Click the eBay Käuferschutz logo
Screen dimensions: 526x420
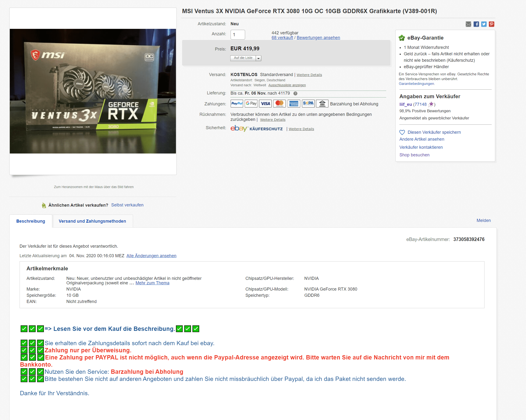point(256,128)
